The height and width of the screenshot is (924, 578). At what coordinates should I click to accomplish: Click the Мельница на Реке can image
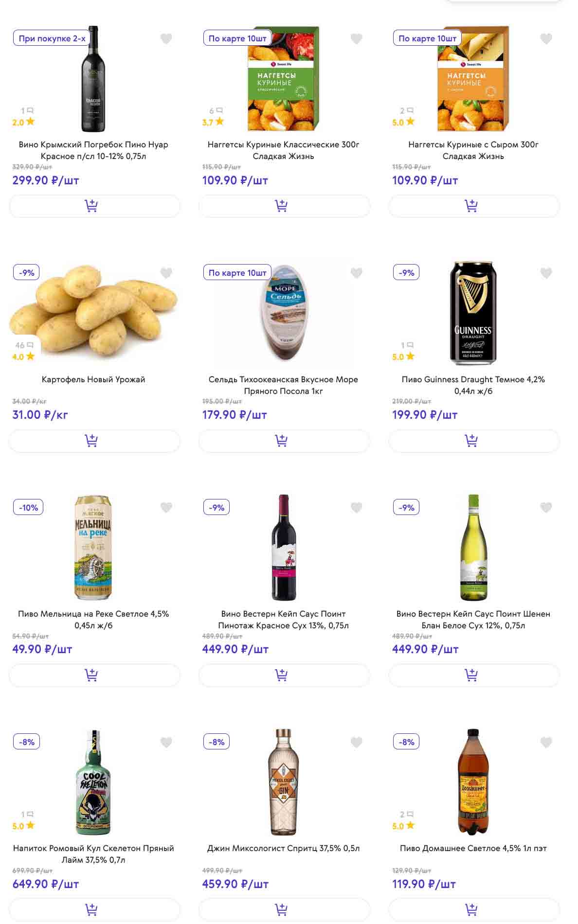(93, 547)
